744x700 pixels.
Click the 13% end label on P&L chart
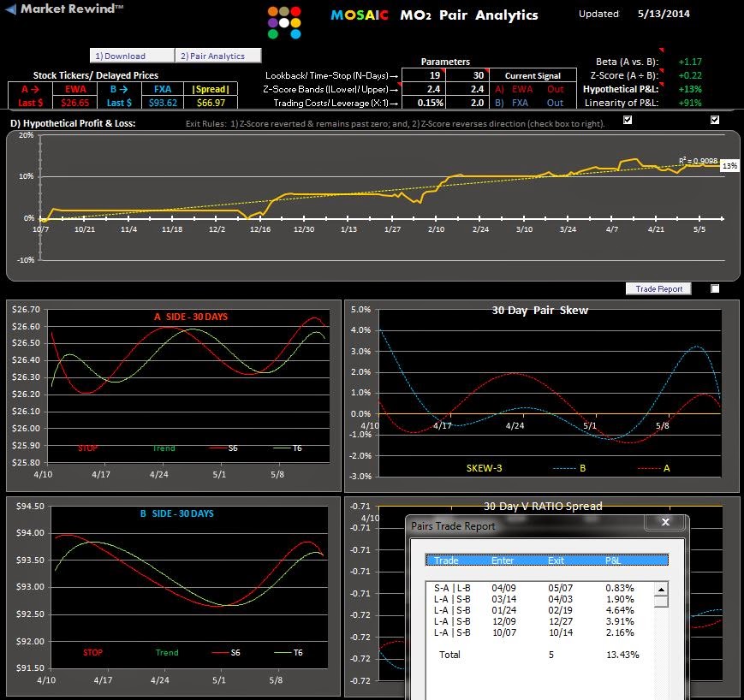(x=729, y=165)
